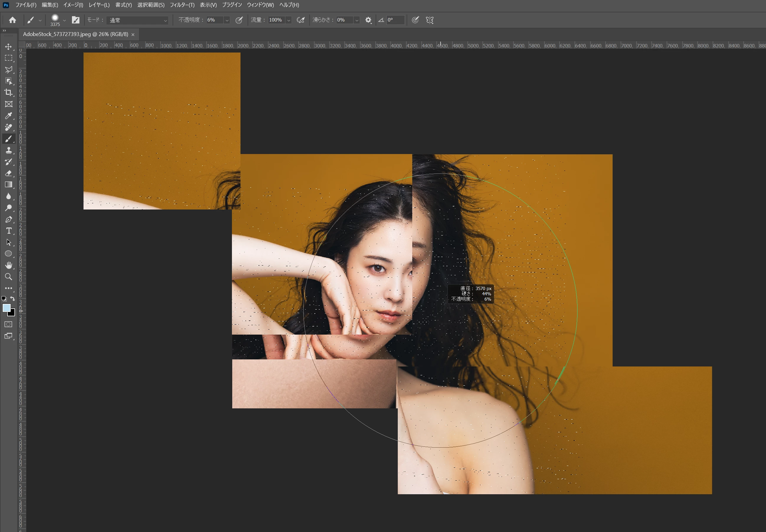The width and height of the screenshot is (766, 532).
Task: Choose the Eyedropper tool
Action: point(9,116)
